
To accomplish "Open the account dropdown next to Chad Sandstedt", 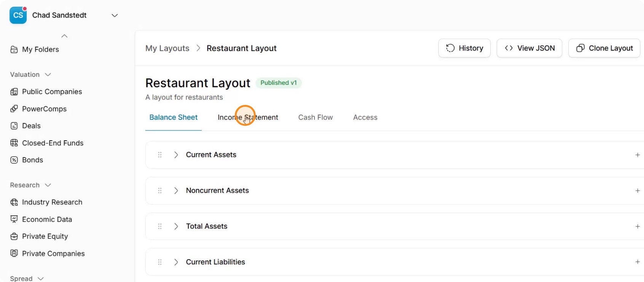I will (x=115, y=16).
